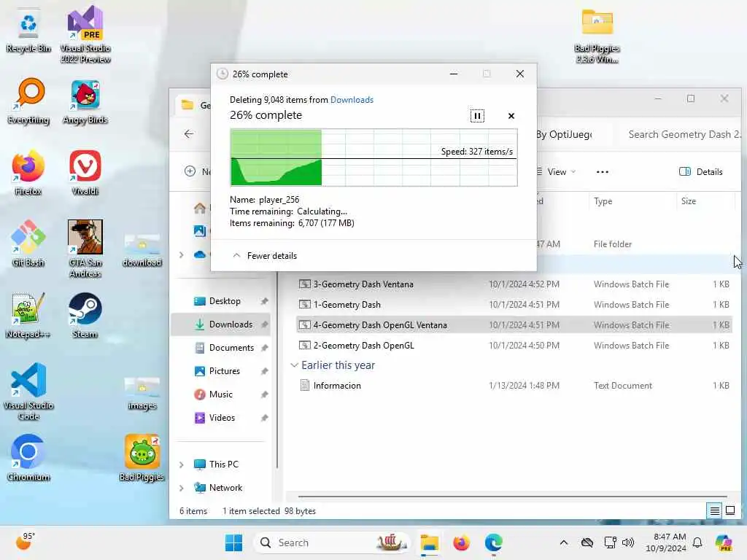The image size is (747, 560).
Task: Open Firefox desktop shortcut
Action: point(28,173)
